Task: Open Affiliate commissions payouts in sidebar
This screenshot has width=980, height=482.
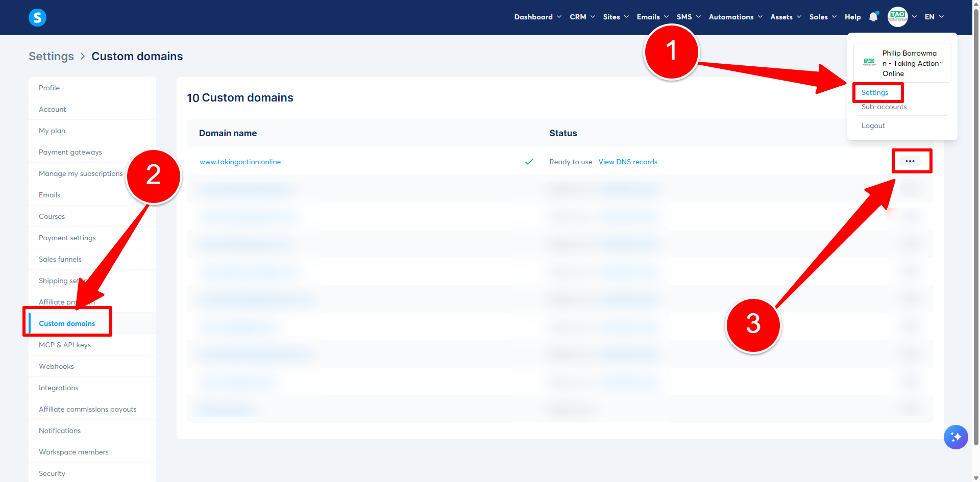Action: click(x=92, y=409)
